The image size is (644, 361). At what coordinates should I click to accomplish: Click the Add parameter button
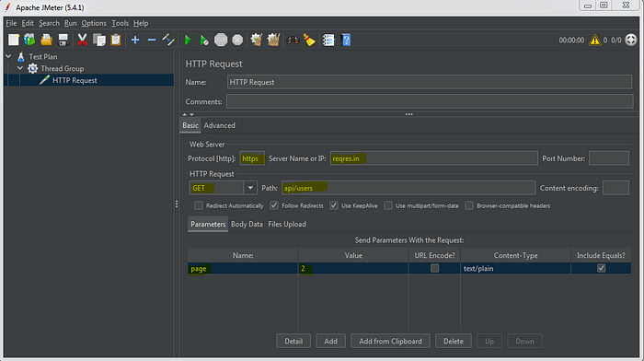pyautogui.click(x=330, y=341)
